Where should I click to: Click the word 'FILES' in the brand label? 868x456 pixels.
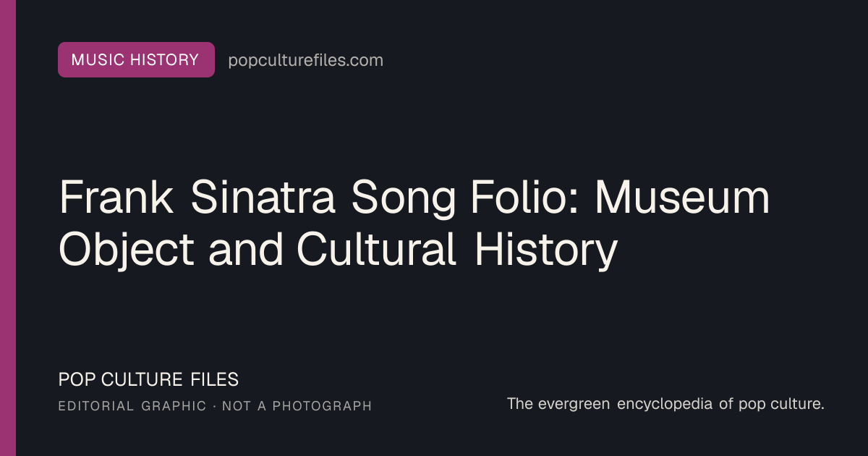[x=215, y=379]
